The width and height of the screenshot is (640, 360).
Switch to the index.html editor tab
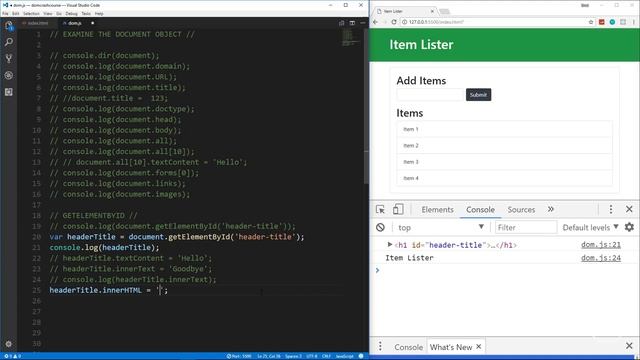(x=38, y=23)
